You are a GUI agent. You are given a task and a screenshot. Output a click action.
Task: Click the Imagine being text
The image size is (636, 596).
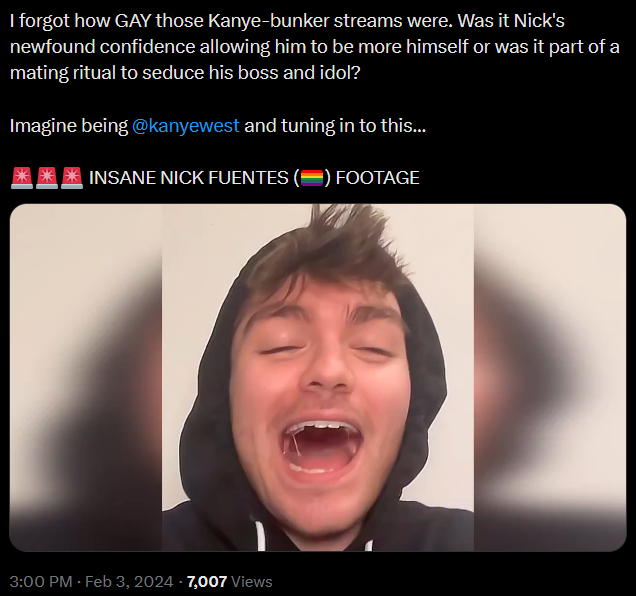[x=69, y=126]
